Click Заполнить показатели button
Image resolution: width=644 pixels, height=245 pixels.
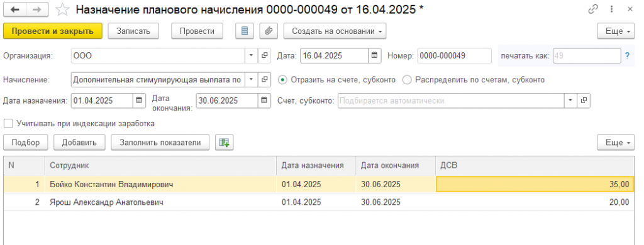coord(160,143)
